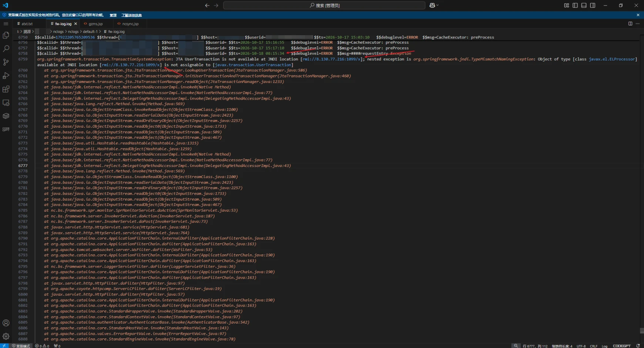Click CODEGPT status bar item
Screen dimensions: 644x348
(x=622, y=346)
